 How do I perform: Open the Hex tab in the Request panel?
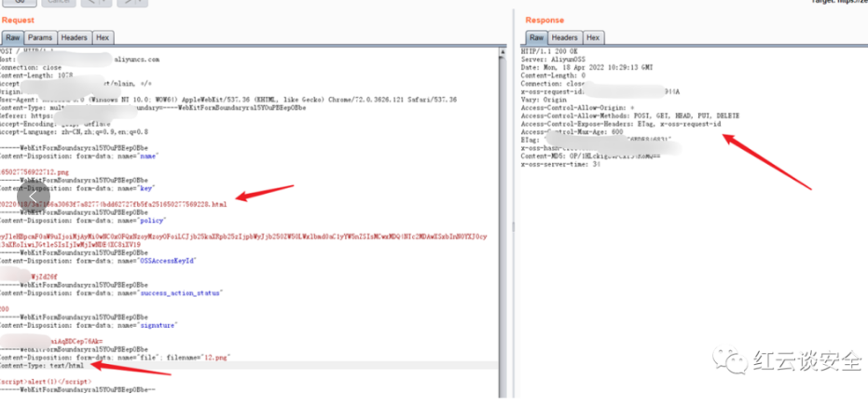tap(103, 37)
